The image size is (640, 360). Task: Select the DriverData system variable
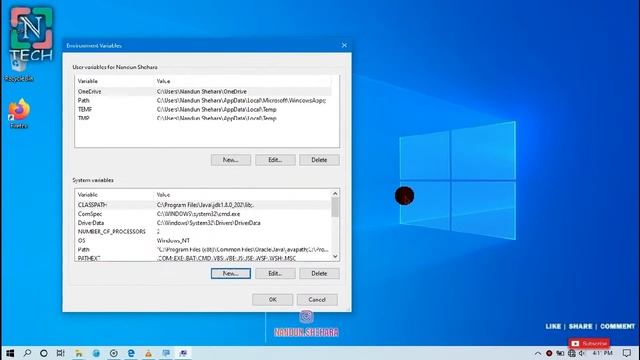point(204,223)
